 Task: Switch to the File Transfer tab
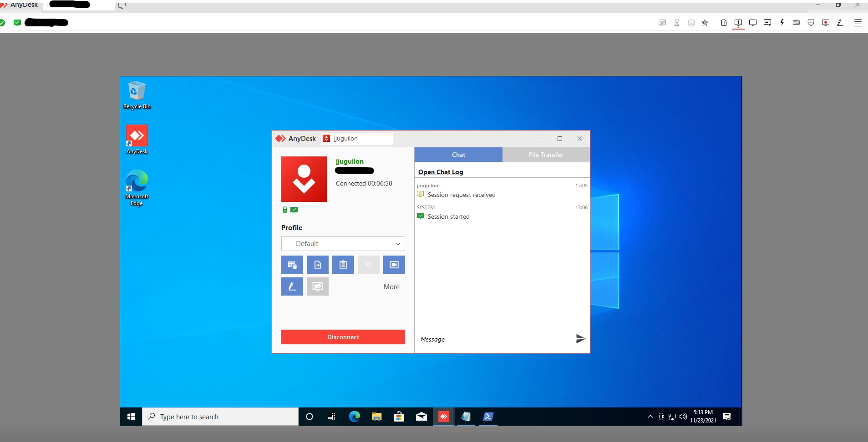(x=546, y=155)
